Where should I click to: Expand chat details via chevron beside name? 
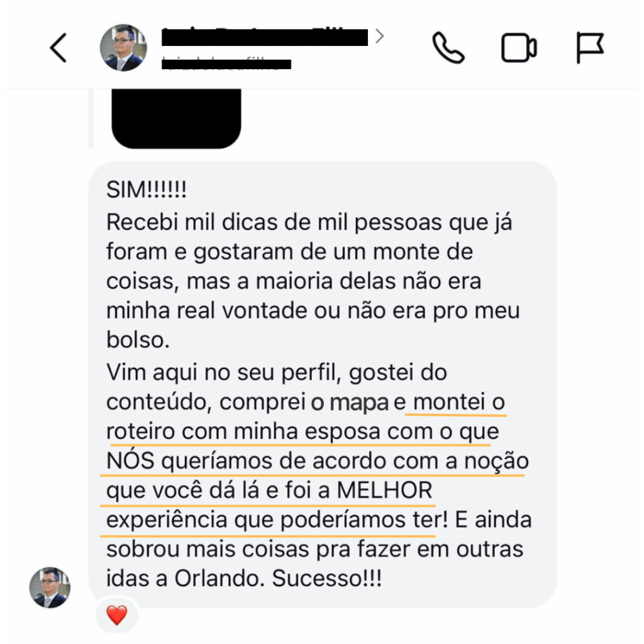[379, 36]
